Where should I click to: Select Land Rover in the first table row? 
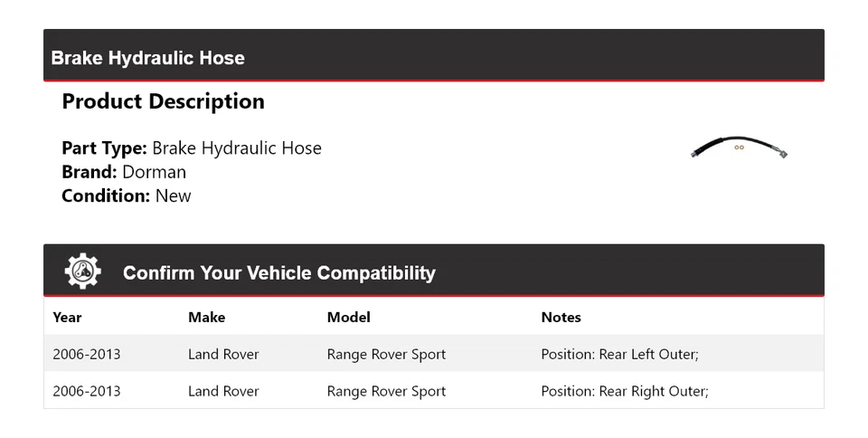coord(223,354)
